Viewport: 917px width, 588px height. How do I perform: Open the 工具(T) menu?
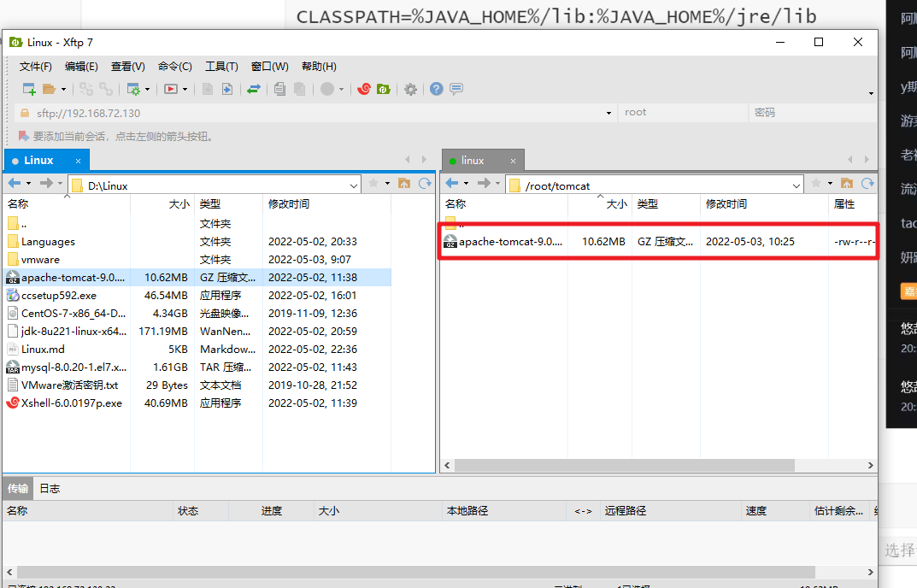point(221,67)
